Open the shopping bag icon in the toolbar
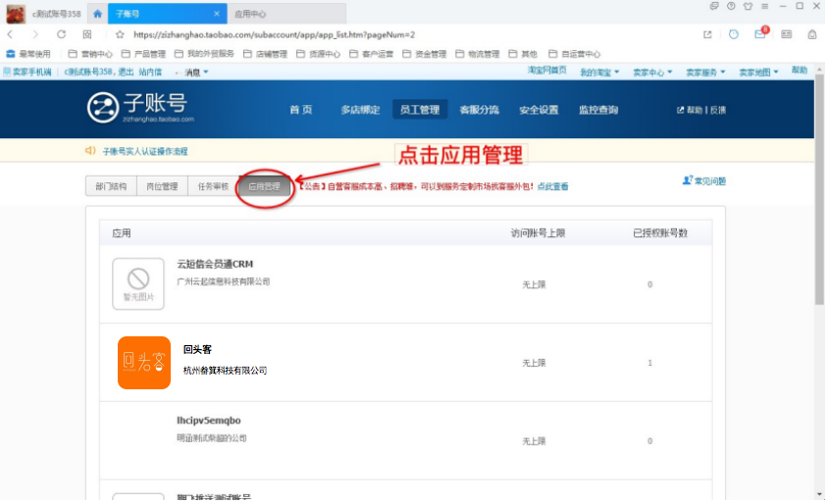Viewport: 828px width, 504px height. click(812, 34)
